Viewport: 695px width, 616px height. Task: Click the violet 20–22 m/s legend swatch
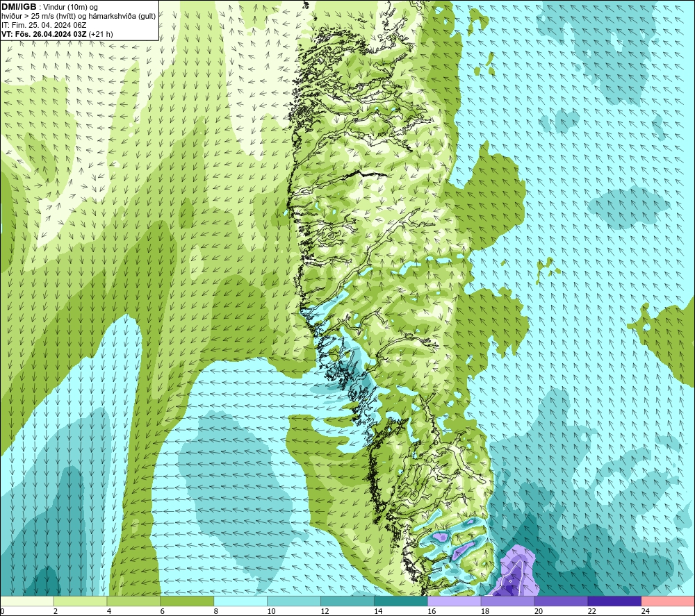coord(561,601)
